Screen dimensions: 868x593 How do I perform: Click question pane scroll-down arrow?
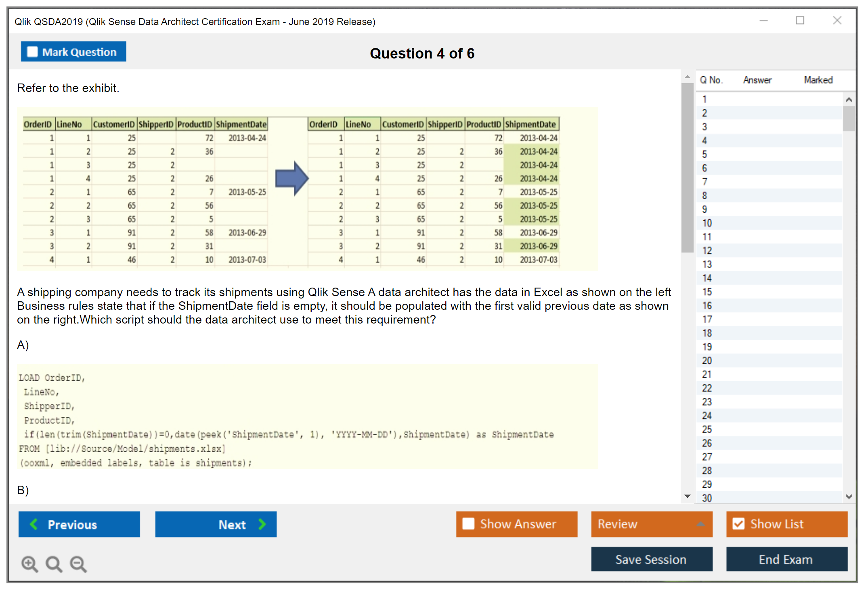(x=687, y=496)
